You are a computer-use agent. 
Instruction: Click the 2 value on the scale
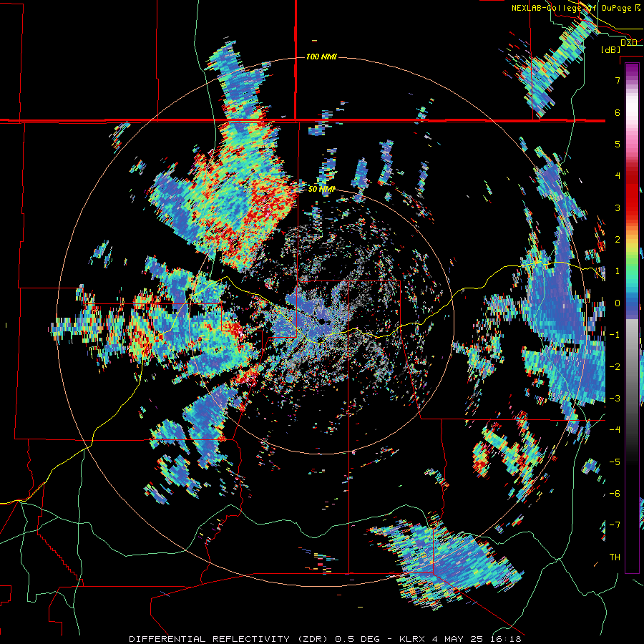pyautogui.click(x=618, y=240)
